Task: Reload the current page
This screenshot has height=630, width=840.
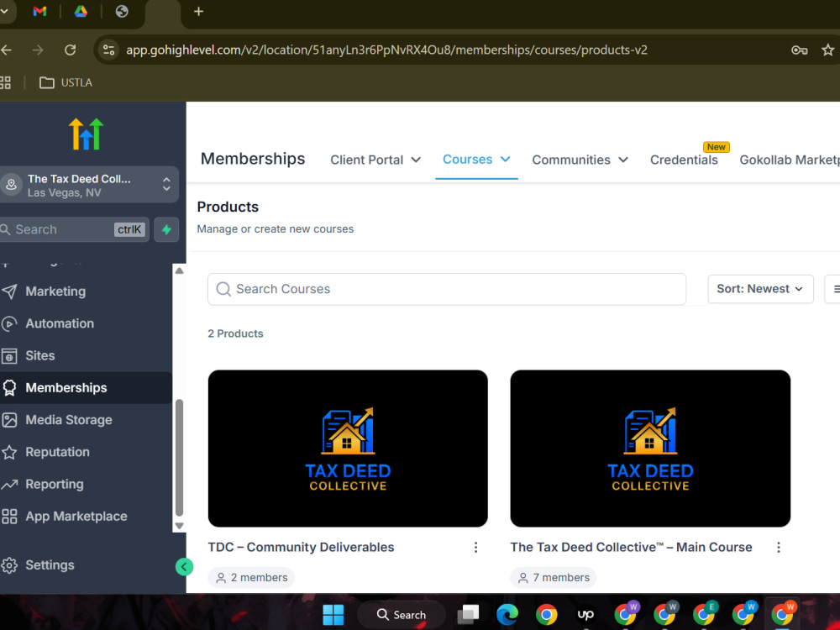Action: [x=71, y=50]
